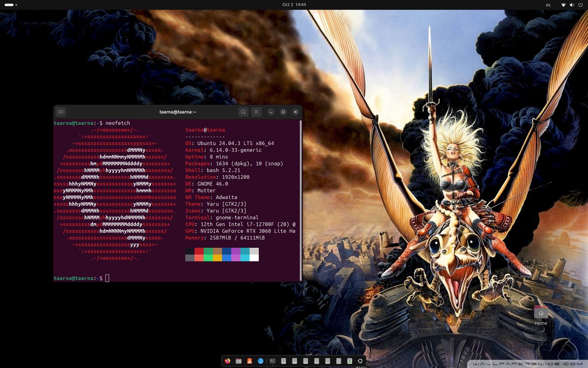Open the terminal search tool
Viewport: 588px width, 368px height.
coord(244,112)
